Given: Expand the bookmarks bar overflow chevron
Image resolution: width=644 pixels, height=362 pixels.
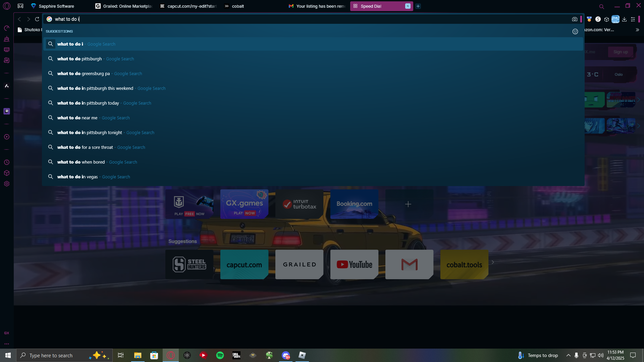Looking at the screenshot, I should (637, 30).
